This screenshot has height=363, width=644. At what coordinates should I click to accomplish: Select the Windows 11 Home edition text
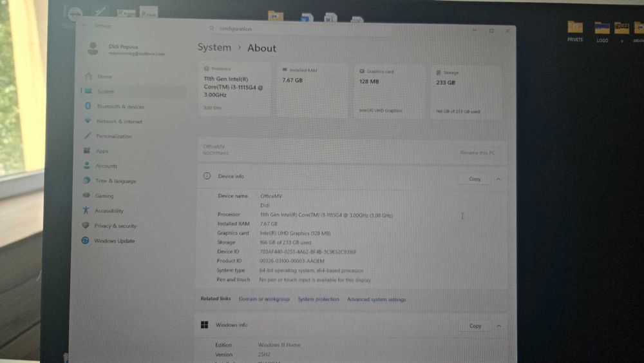pos(279,345)
